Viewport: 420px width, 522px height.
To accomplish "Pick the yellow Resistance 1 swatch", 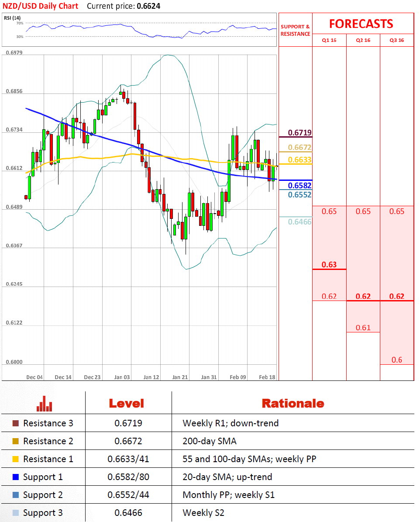I will point(16,459).
